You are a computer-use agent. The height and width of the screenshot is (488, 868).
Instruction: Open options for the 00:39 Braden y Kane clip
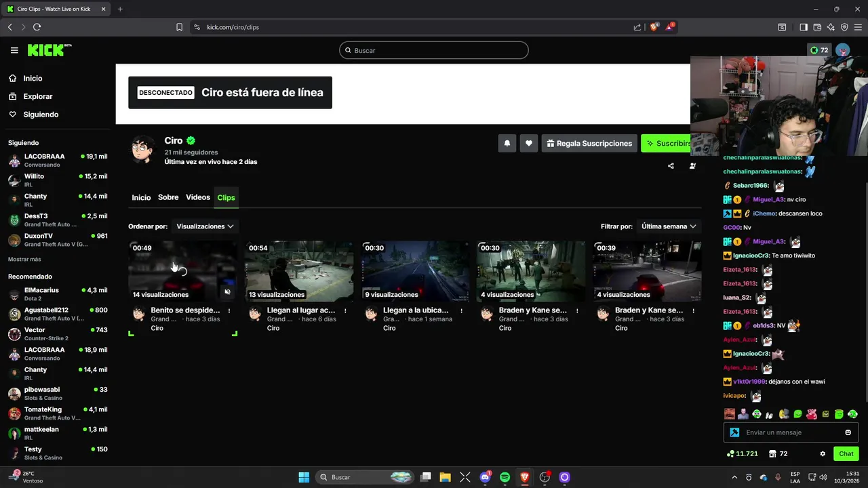[x=693, y=310]
